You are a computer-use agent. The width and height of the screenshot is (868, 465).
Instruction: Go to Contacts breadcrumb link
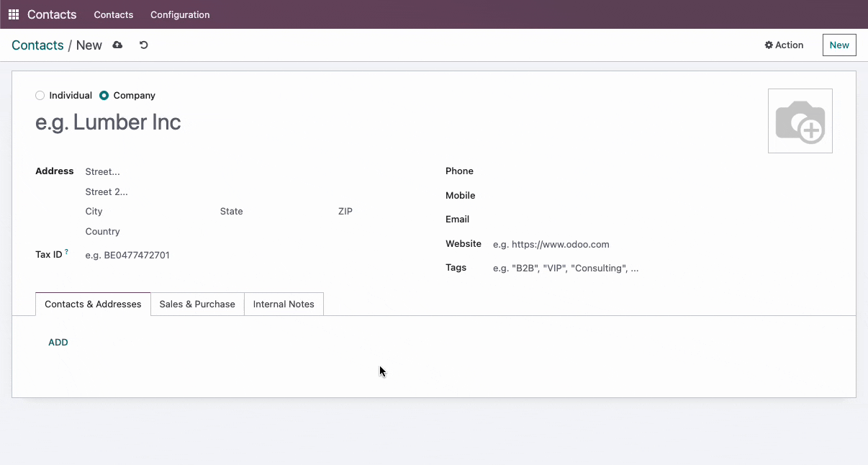37,45
